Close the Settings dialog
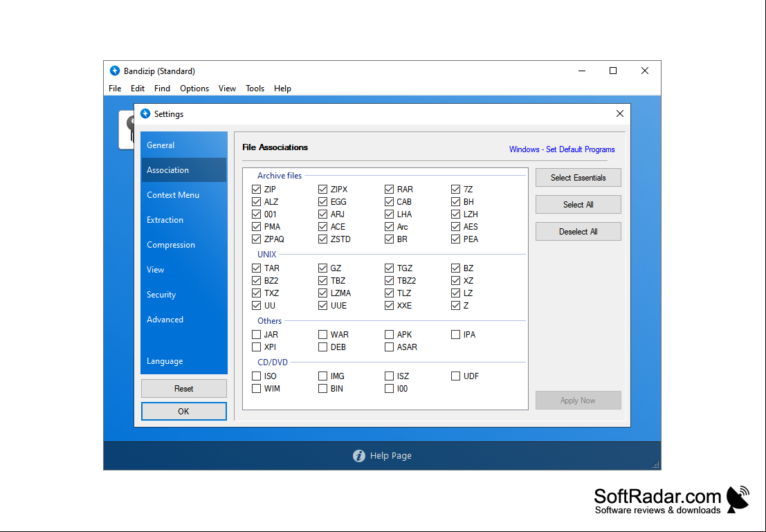 [x=620, y=114]
